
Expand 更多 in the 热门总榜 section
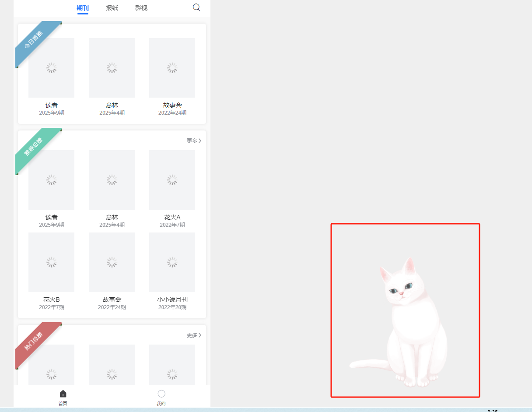pyautogui.click(x=194, y=335)
